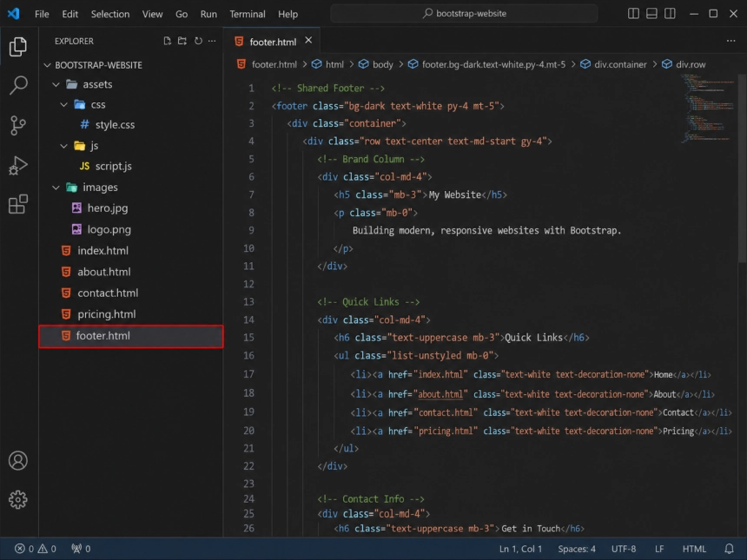The width and height of the screenshot is (747, 560).
Task: Open the File menu
Action: 42,14
